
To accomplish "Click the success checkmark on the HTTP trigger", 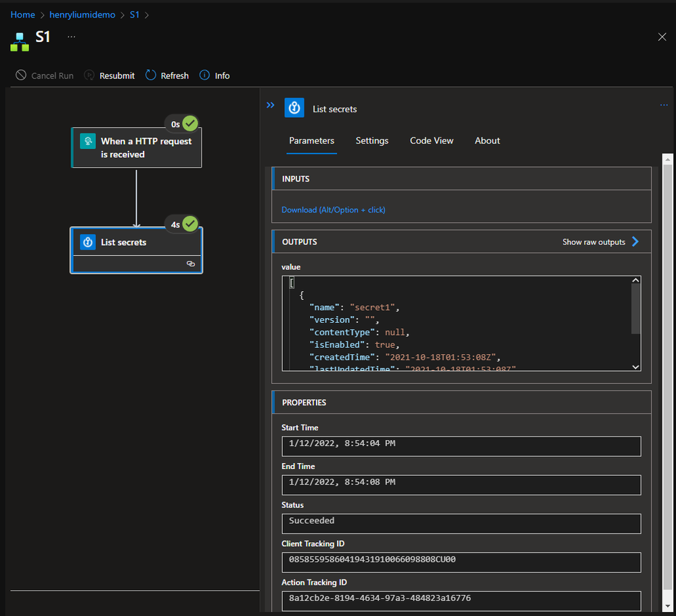I will click(x=189, y=124).
